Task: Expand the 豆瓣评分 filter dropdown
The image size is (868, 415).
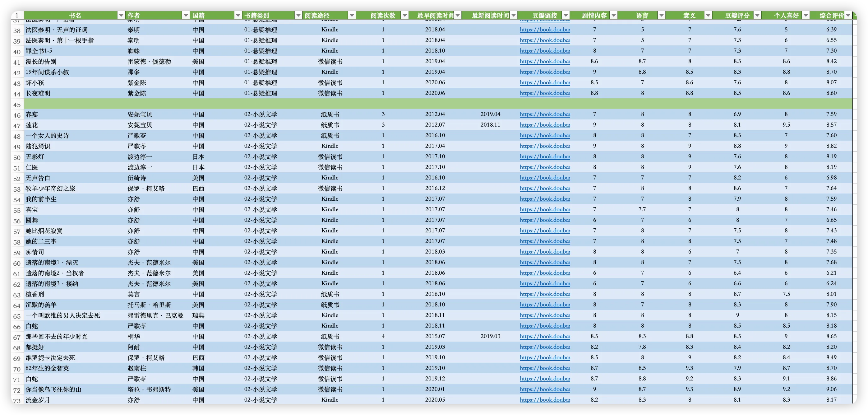Action: (x=757, y=15)
